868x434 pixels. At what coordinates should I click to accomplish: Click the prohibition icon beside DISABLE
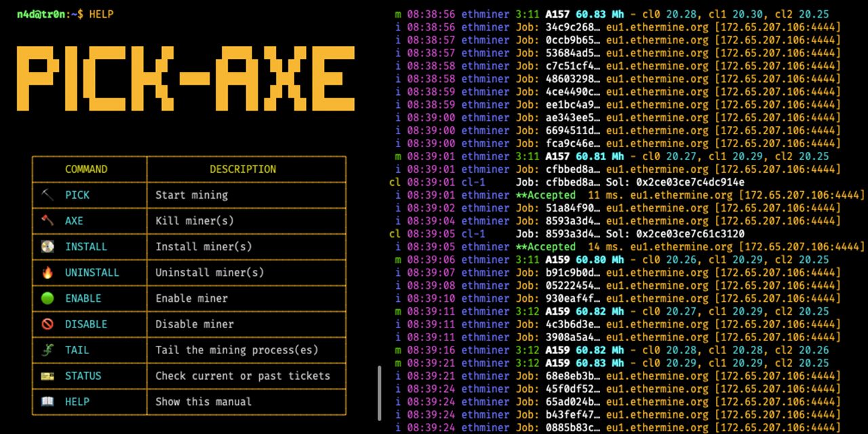[47, 324]
